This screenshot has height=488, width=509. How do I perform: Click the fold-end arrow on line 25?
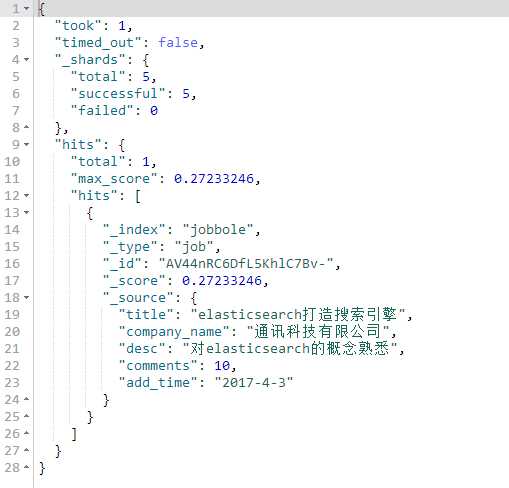[x=26, y=416]
